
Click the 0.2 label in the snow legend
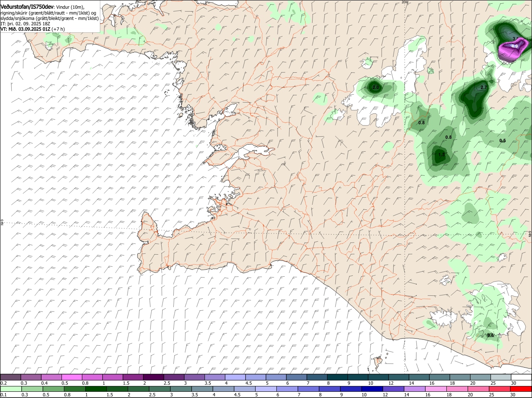pyautogui.click(x=3, y=383)
